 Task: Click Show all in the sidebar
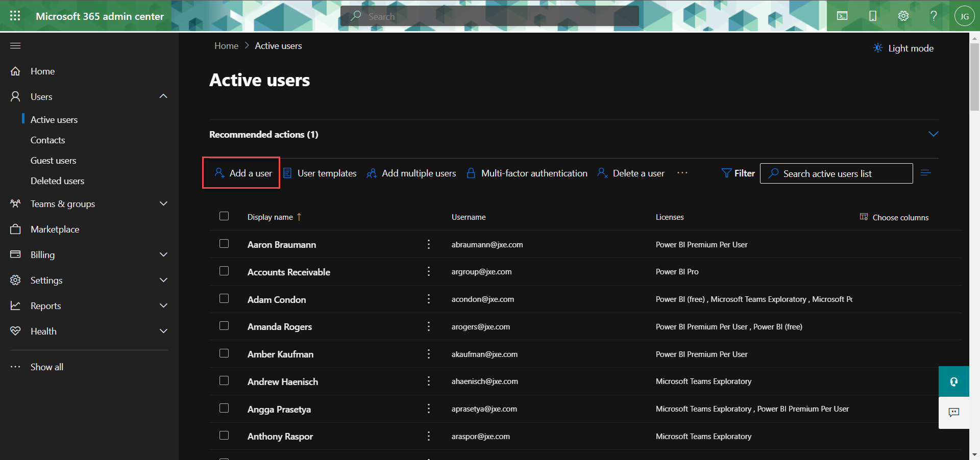tap(47, 367)
